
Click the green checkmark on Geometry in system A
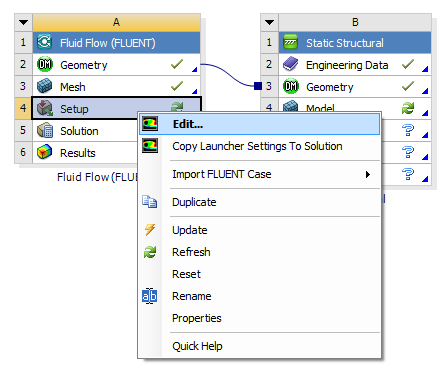177,64
